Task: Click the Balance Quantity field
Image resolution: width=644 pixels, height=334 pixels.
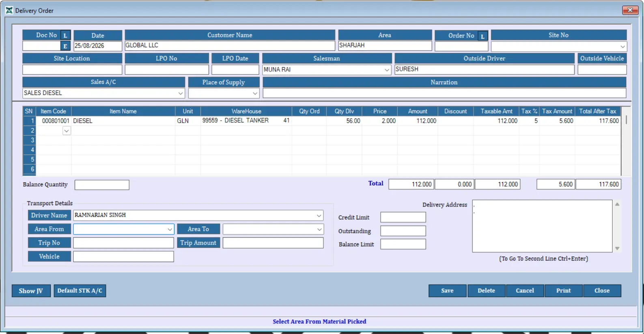Action: (102, 185)
